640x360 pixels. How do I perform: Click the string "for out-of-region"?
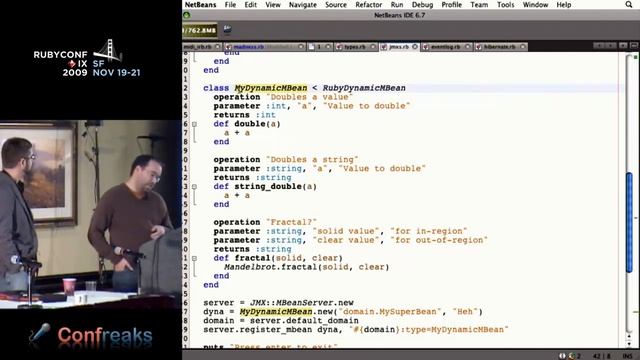[439, 240]
